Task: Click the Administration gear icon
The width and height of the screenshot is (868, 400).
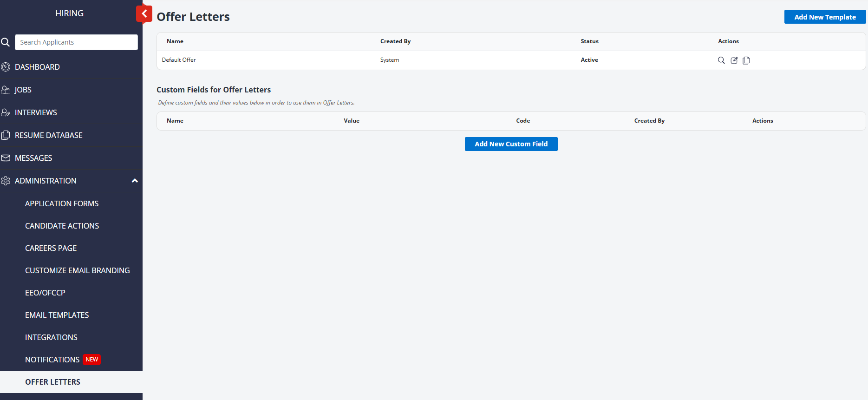Action: 6,181
